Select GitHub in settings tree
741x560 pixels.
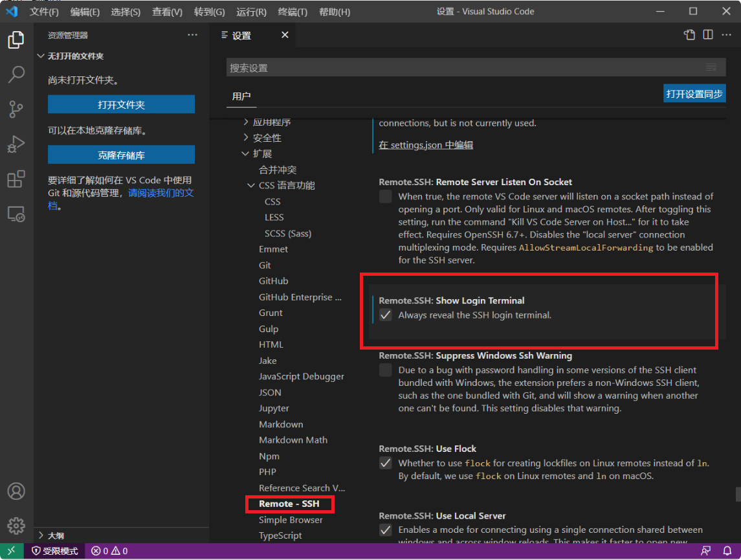[274, 281]
